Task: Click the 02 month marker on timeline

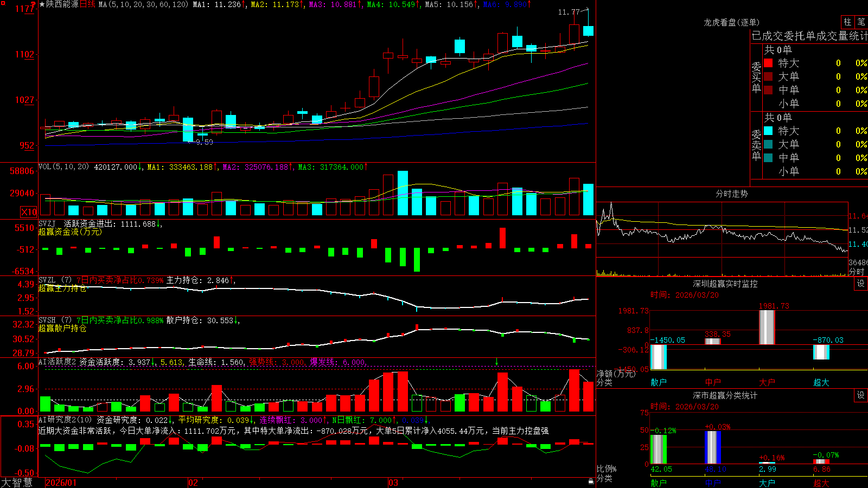Action: [x=193, y=483]
